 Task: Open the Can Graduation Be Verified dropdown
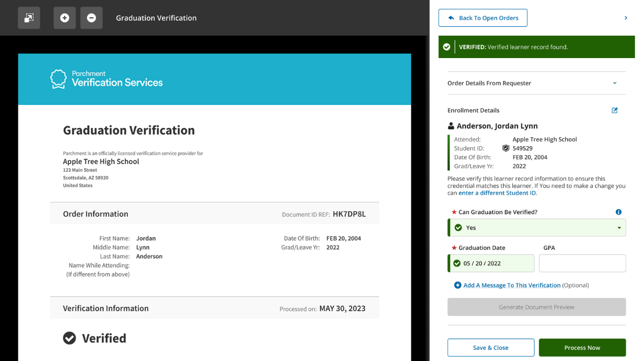click(537, 228)
